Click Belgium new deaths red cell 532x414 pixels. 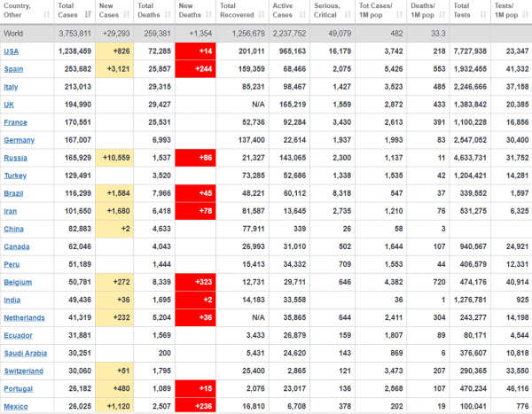[x=195, y=282]
